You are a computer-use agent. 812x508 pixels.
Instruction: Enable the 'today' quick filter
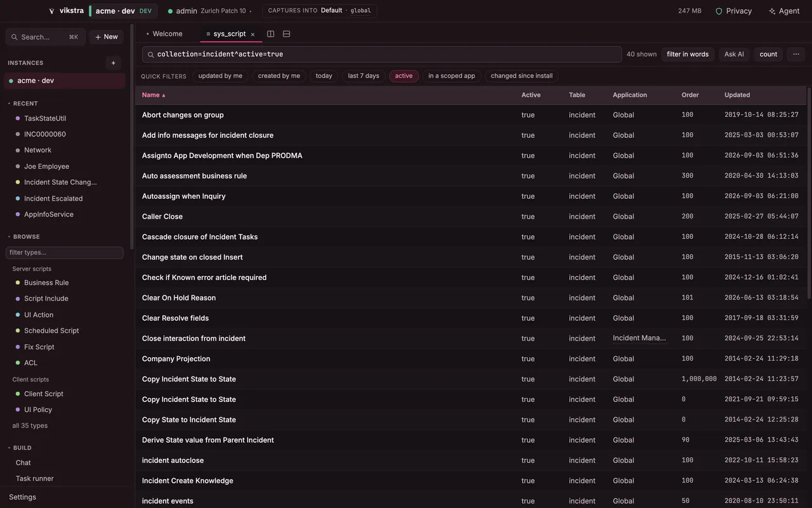[x=324, y=76]
